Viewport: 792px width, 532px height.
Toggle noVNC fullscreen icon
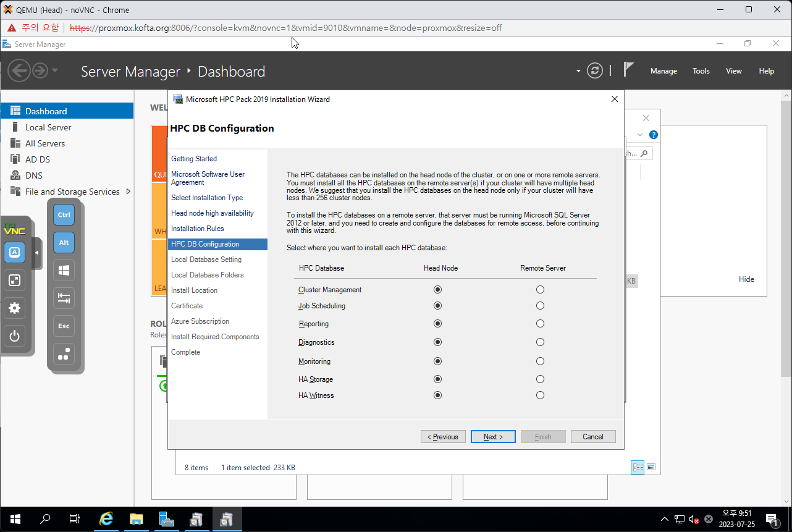(15, 281)
